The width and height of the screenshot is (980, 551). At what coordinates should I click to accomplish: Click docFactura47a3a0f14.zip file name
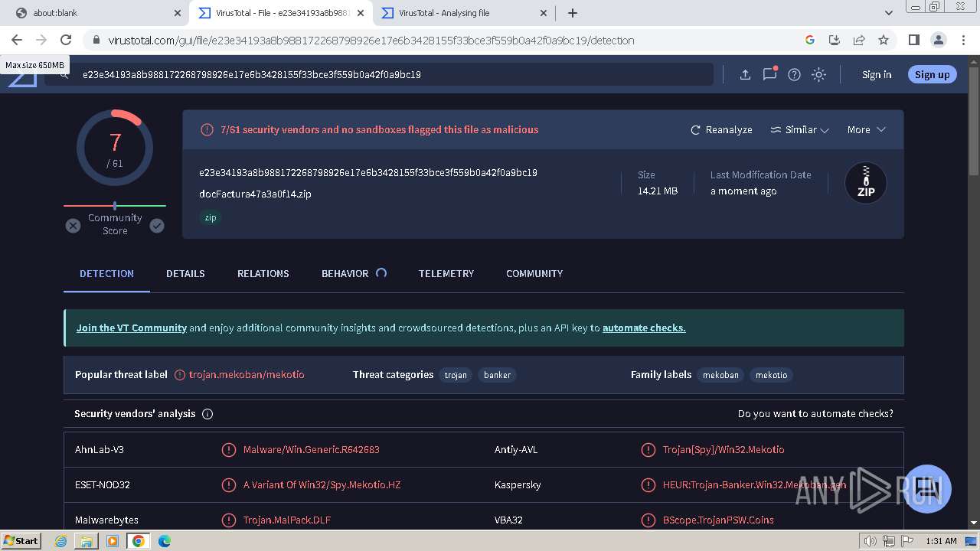[255, 194]
